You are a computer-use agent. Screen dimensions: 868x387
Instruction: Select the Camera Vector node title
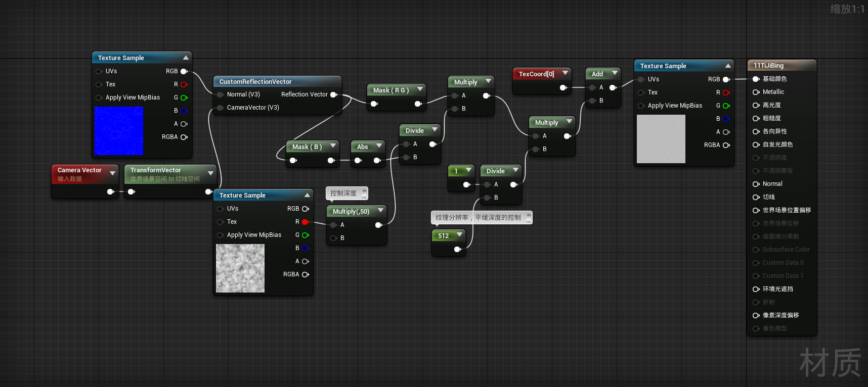[79, 170]
